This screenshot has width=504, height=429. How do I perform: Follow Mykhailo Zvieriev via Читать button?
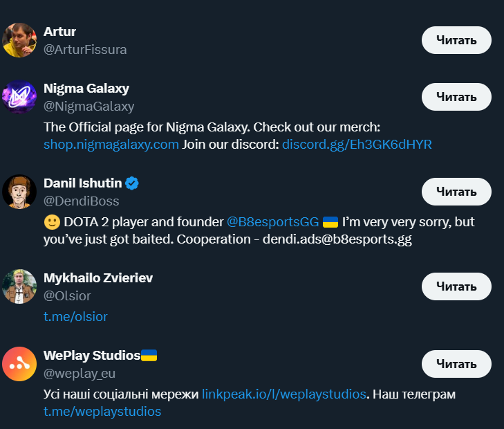(x=456, y=286)
